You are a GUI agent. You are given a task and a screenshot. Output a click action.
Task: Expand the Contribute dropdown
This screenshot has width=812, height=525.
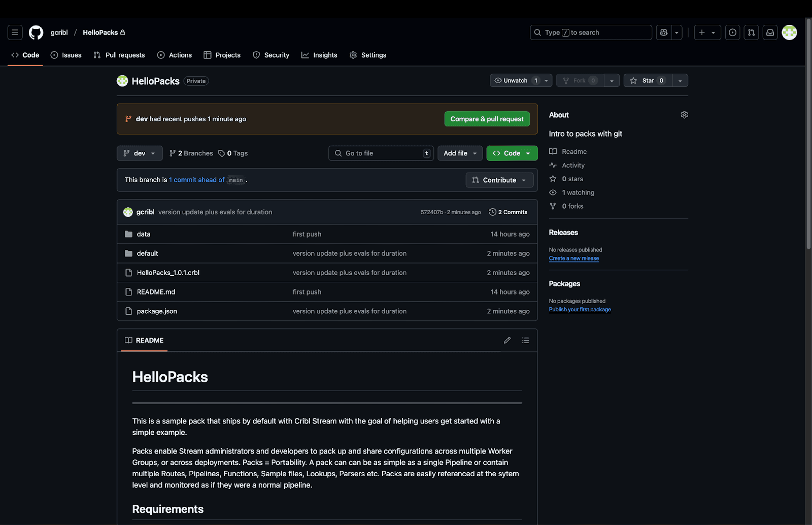click(499, 180)
